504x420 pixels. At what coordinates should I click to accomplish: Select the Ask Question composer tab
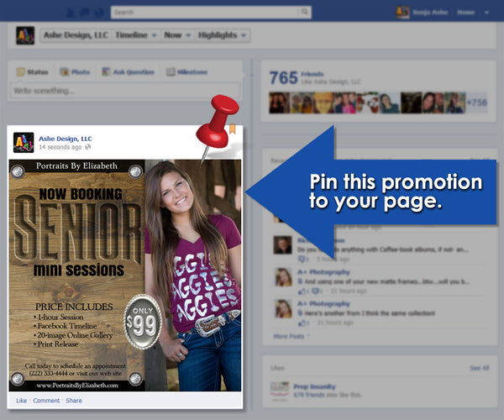128,72
